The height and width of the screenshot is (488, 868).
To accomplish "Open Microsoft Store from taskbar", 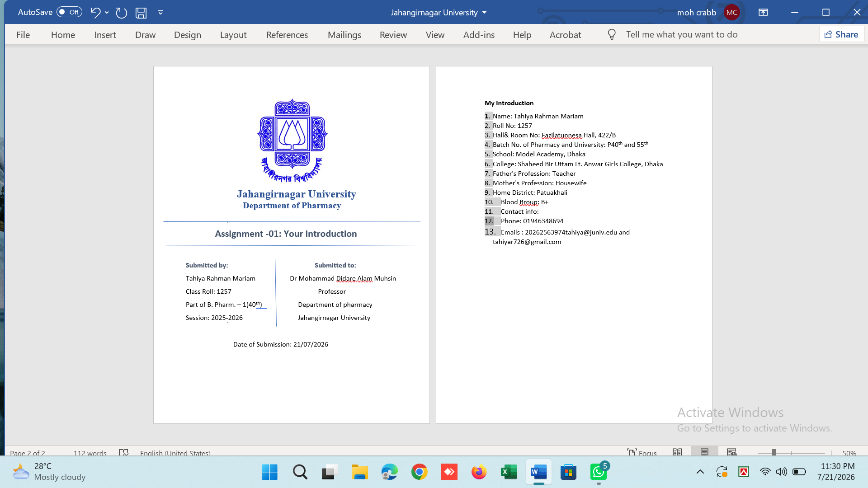I will (568, 472).
